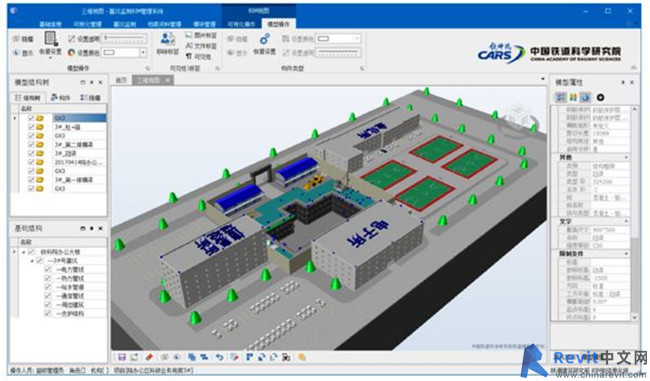Toggle checkbox for 3#_第一排横梁 row
The width and height of the screenshot is (650, 381).
tap(31, 180)
